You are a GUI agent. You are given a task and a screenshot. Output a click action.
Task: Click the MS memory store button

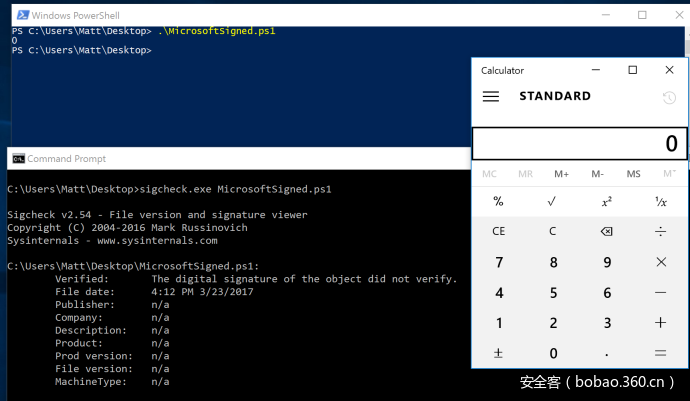click(633, 174)
